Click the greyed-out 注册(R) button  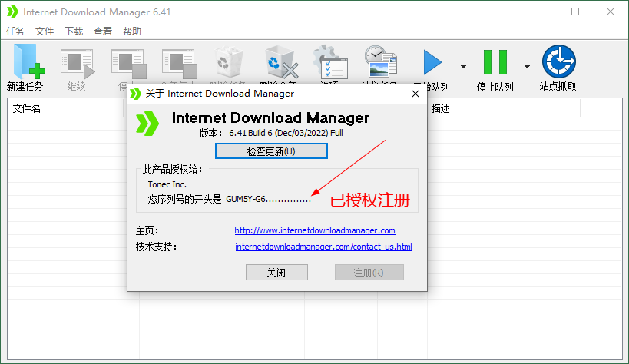coord(369,273)
